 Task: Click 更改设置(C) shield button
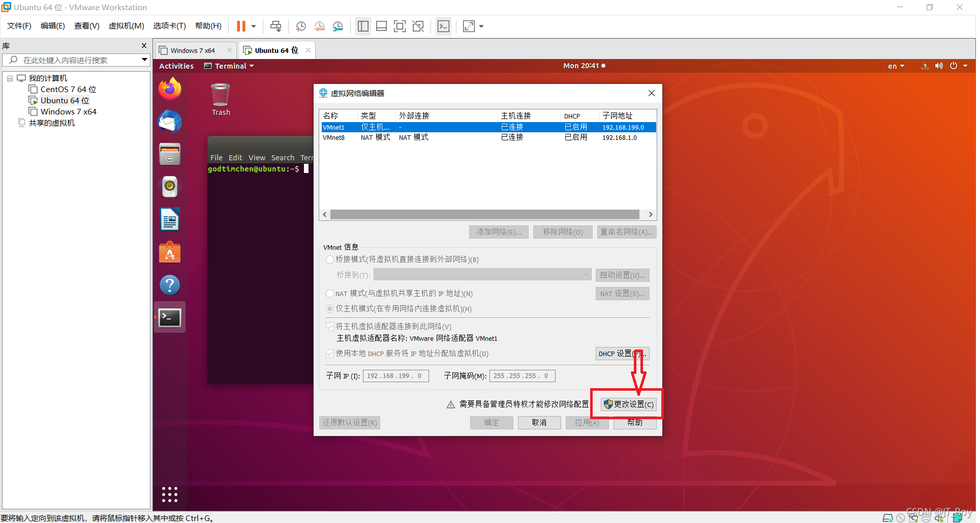[629, 404]
